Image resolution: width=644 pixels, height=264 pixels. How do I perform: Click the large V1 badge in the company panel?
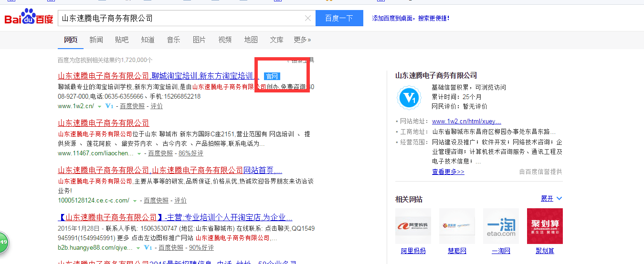[409, 99]
